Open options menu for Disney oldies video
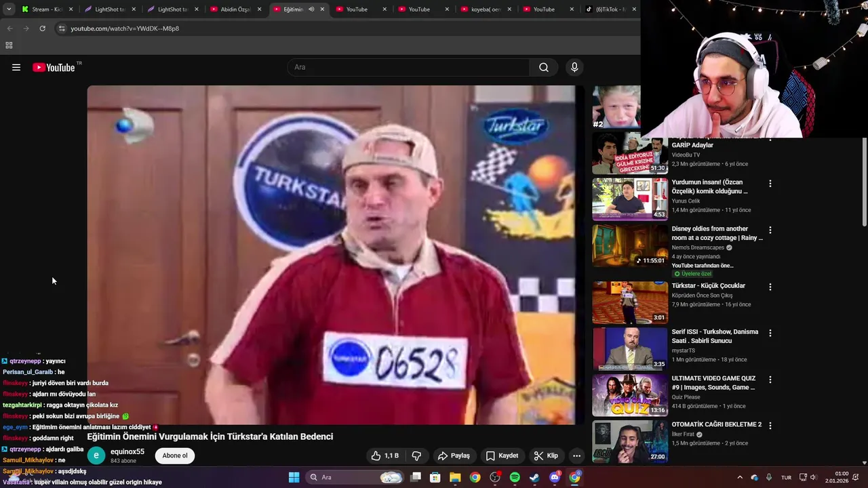The image size is (868, 488). [770, 230]
